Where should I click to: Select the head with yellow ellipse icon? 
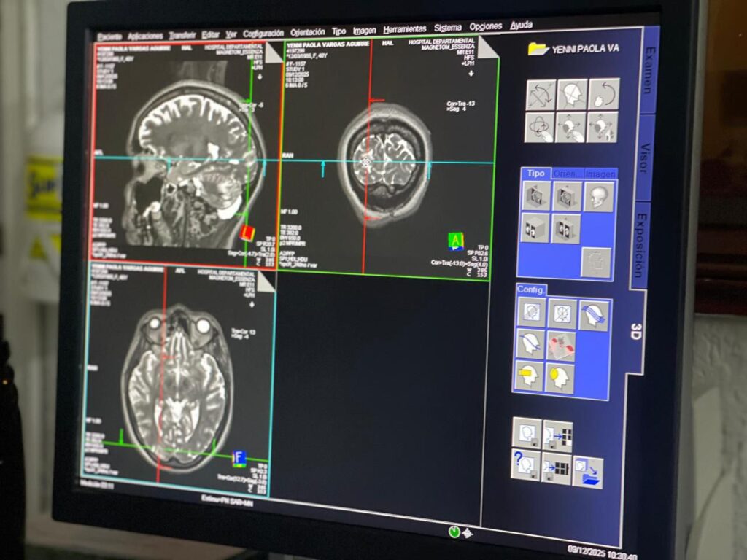560,378
